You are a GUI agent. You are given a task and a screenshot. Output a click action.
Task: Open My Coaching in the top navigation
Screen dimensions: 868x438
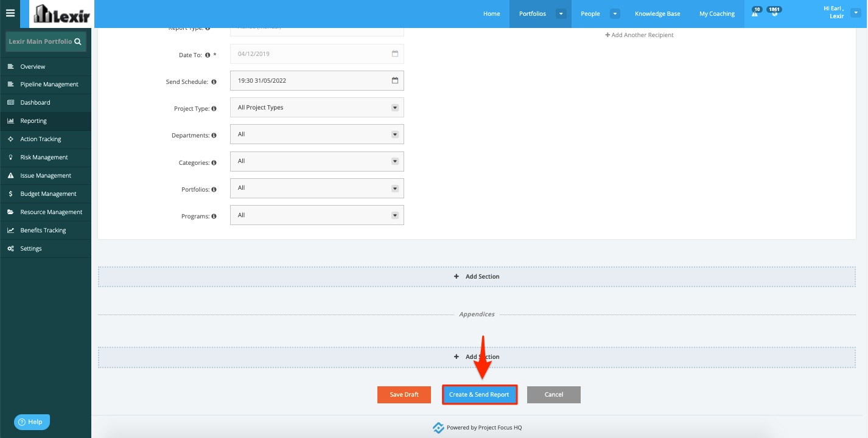[717, 14]
